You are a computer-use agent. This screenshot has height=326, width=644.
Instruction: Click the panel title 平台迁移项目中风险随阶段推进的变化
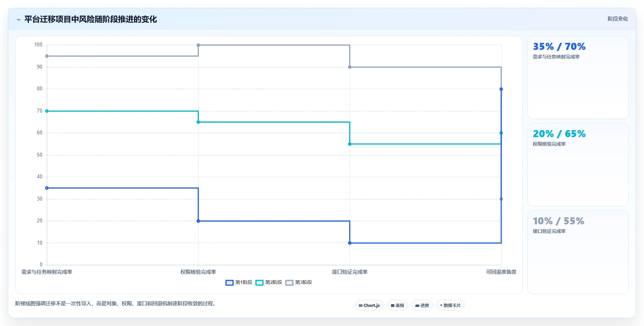(x=90, y=19)
